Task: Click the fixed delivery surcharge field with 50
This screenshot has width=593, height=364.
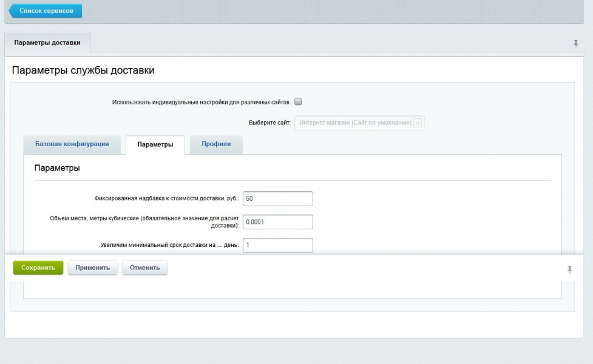Action: click(277, 198)
